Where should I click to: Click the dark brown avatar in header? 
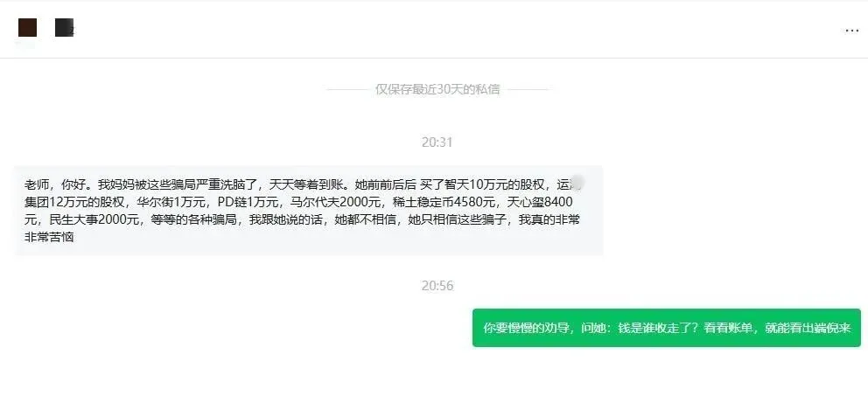[28, 28]
